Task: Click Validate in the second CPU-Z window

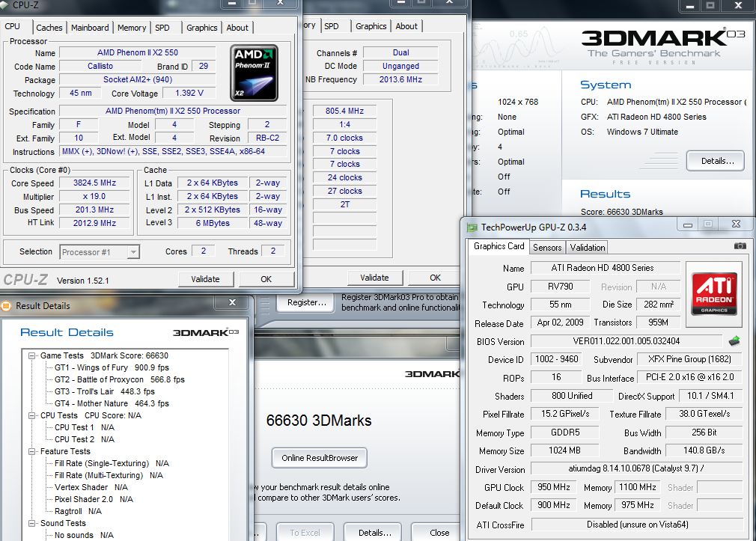Action: point(374,278)
